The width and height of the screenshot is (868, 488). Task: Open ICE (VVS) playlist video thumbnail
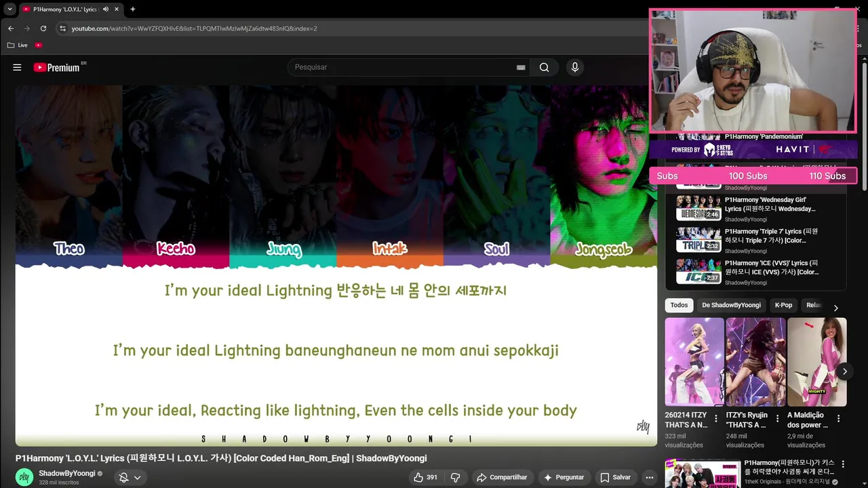[698, 270]
